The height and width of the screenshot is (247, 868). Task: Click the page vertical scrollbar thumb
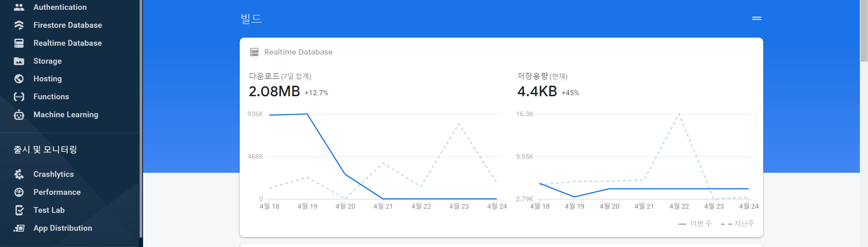[x=864, y=31]
